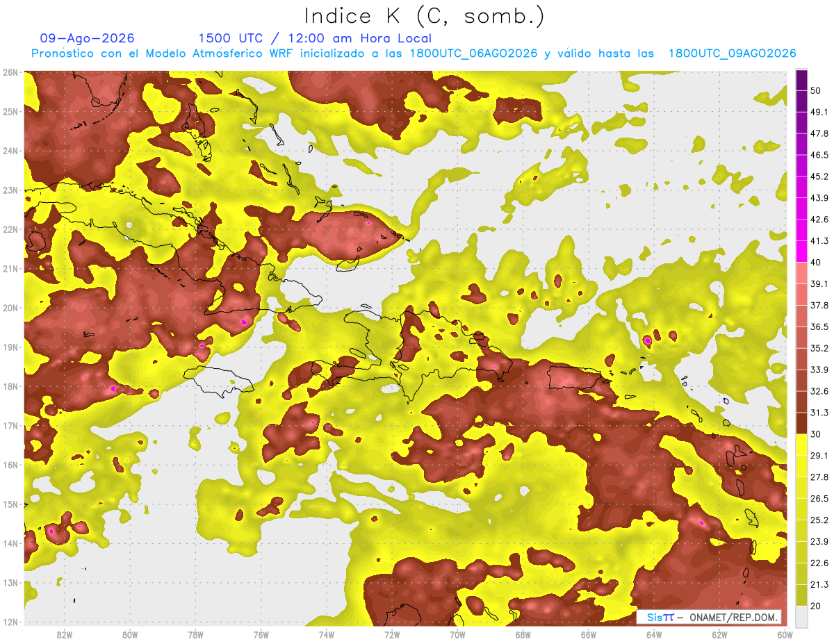Screen dimensions: 834x644
Task: Click the colorbar value 47.8
Action: [x=819, y=133]
